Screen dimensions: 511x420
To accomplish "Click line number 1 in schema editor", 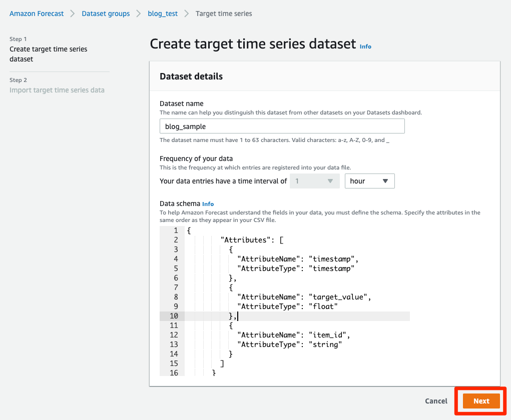I will (x=176, y=230).
